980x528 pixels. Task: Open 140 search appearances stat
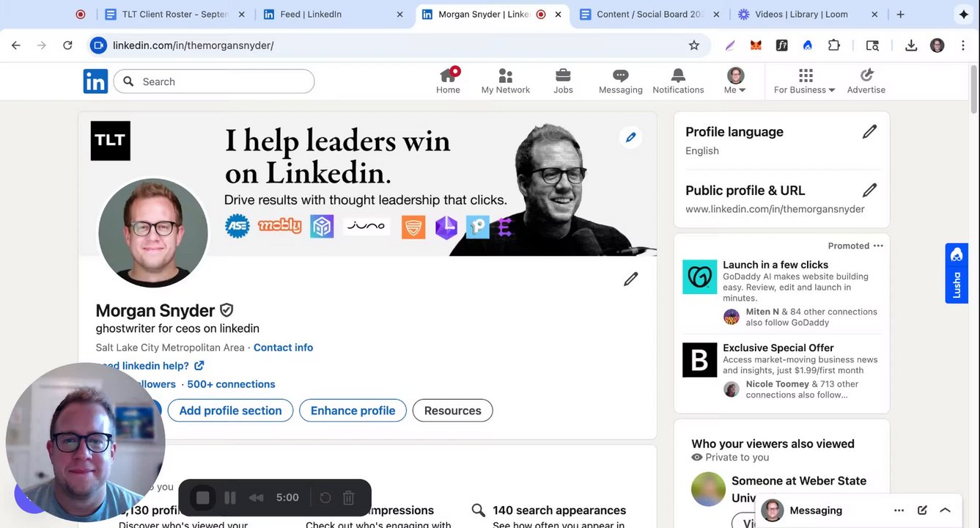[x=559, y=510]
